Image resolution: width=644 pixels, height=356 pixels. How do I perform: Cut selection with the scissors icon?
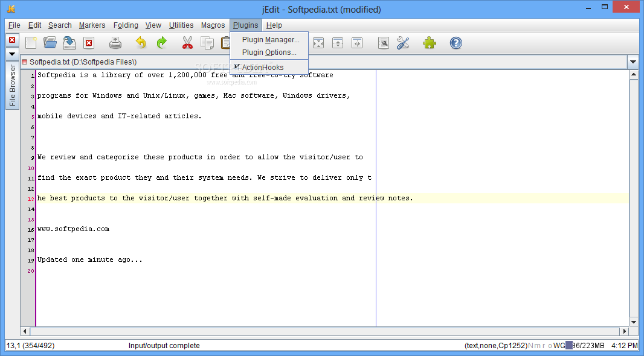[187, 43]
